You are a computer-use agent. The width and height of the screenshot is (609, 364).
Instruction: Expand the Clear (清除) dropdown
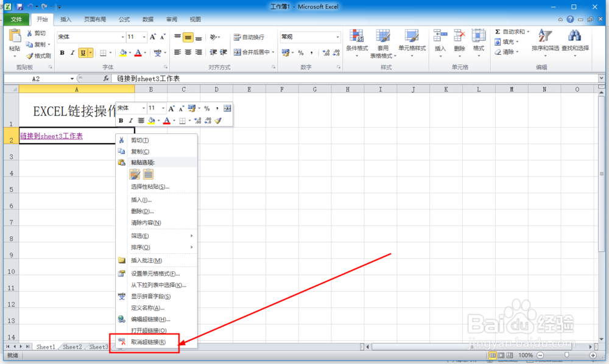(x=517, y=52)
